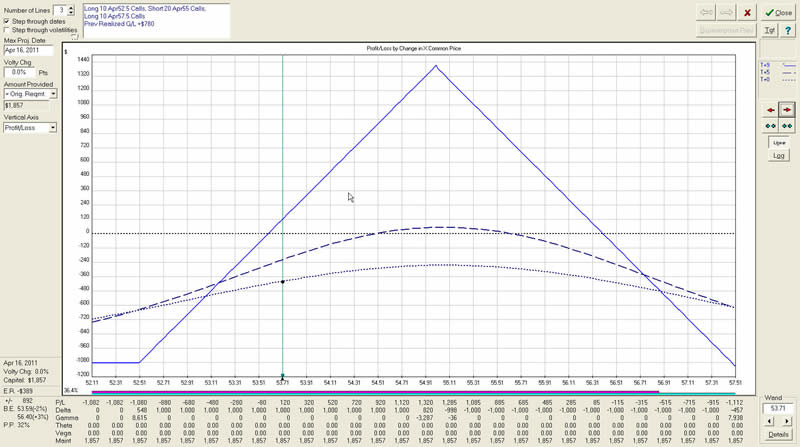Click the left double-diamond zoom button
Image resolution: width=800 pixels, height=447 pixels.
(770, 125)
